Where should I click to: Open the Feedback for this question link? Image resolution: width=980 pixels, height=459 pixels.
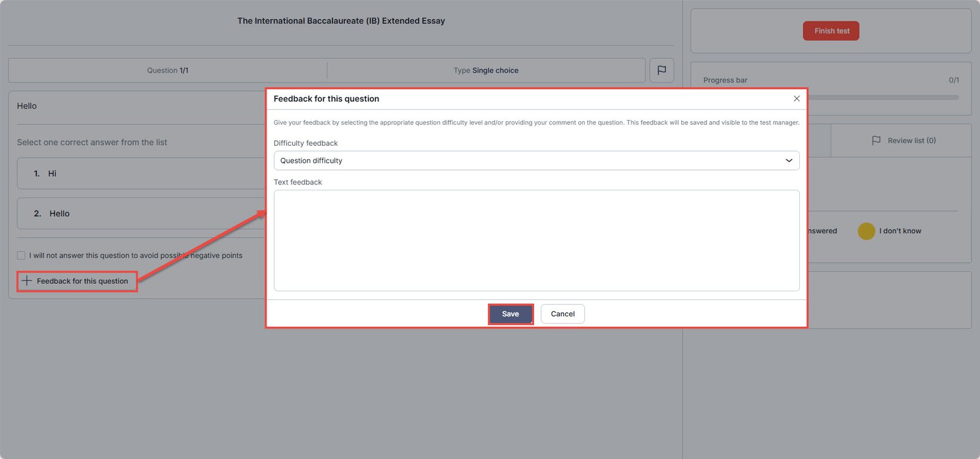pyautogui.click(x=82, y=282)
